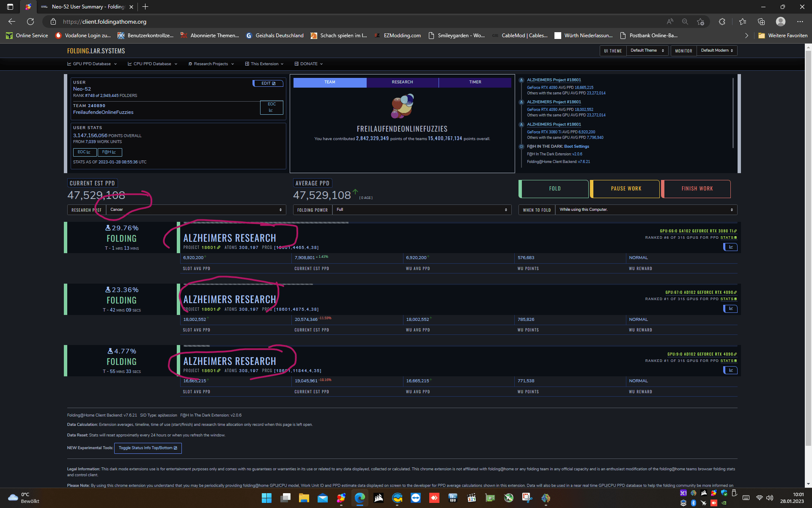Open File Explorer from taskbar
The height and width of the screenshot is (508, 812).
click(304, 498)
